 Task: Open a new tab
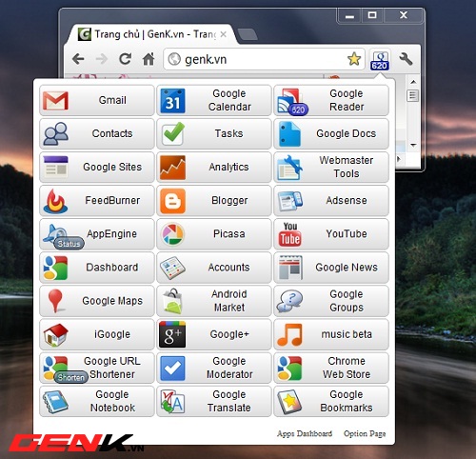click(247, 34)
